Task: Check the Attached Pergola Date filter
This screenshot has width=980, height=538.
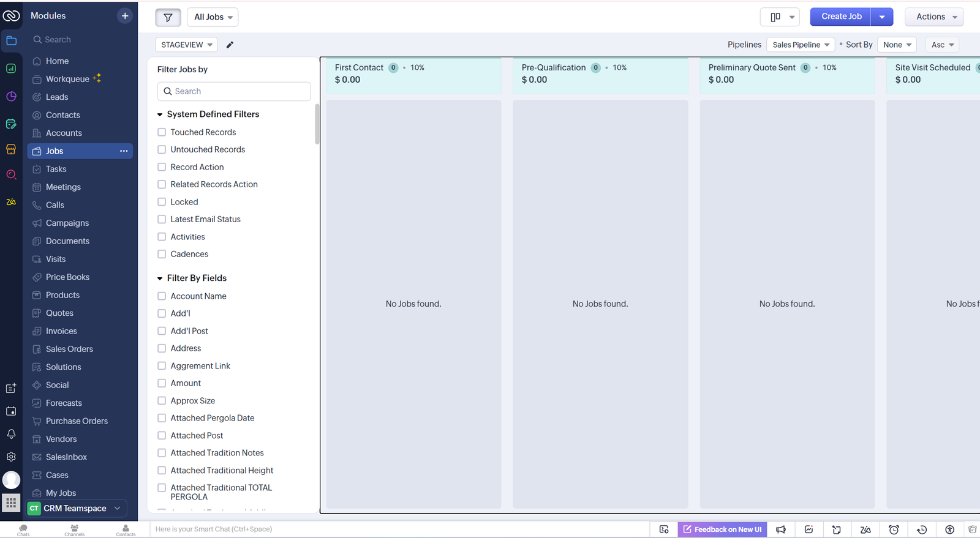Action: [162, 418]
